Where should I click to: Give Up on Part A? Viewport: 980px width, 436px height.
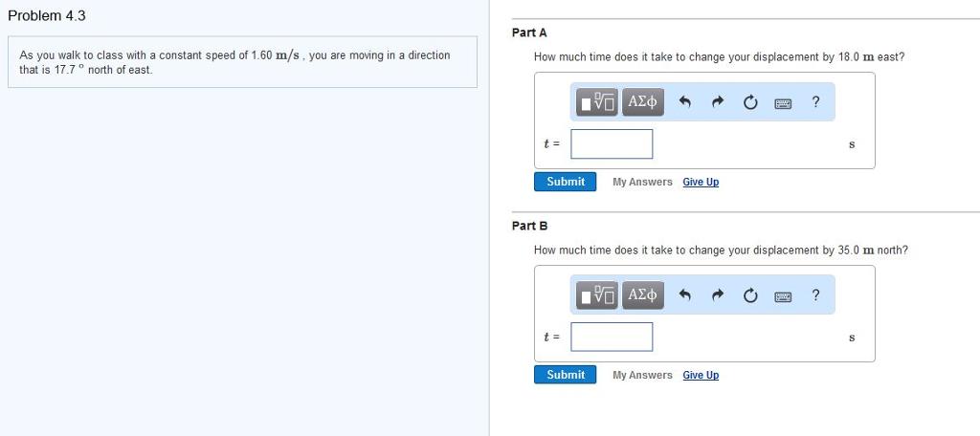[701, 182]
